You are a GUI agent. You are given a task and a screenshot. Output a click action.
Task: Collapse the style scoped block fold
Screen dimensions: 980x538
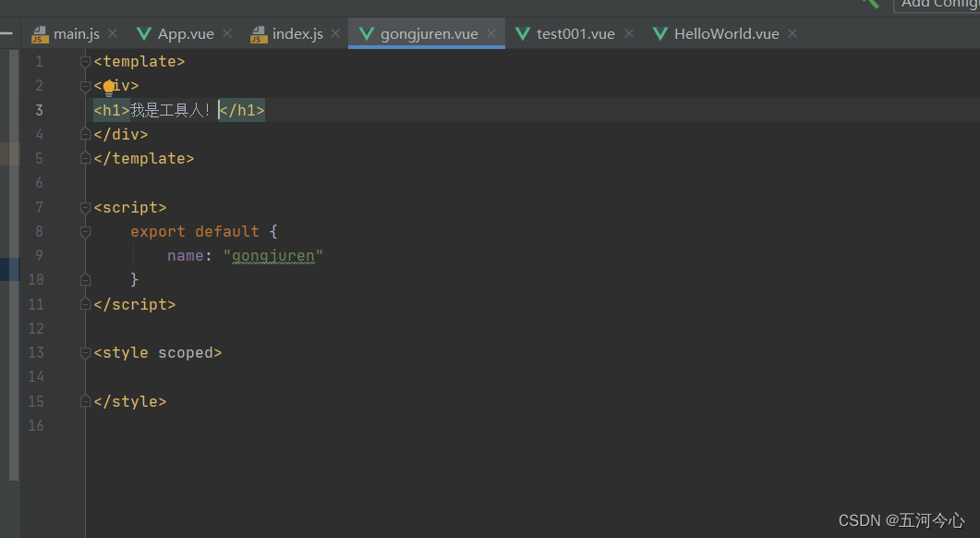(x=86, y=353)
